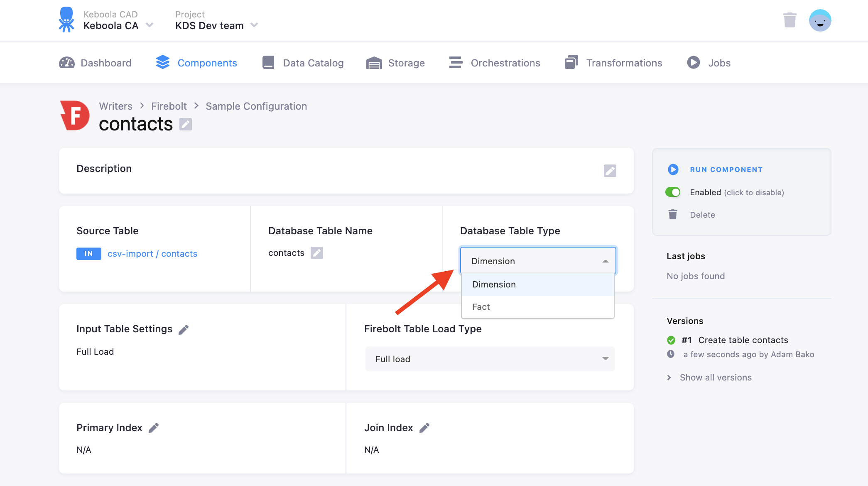868x486 pixels.
Task: Edit the Database Table Name pencil
Action: click(317, 253)
